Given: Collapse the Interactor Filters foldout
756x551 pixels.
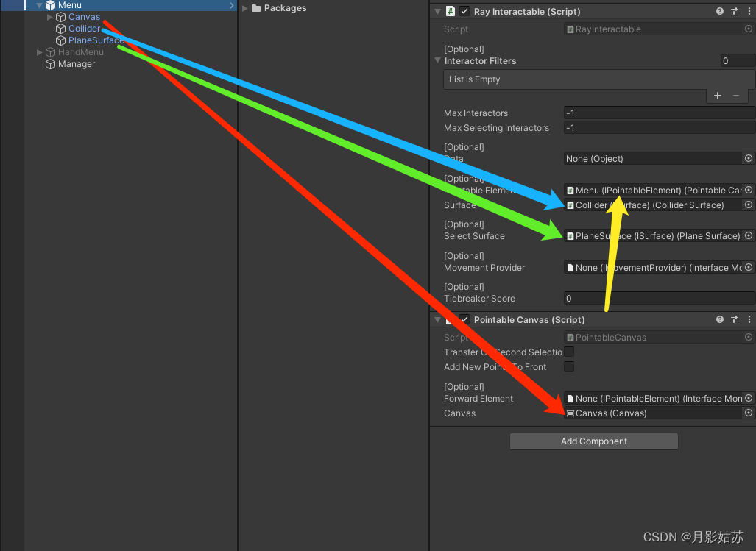Looking at the screenshot, I should tap(437, 60).
